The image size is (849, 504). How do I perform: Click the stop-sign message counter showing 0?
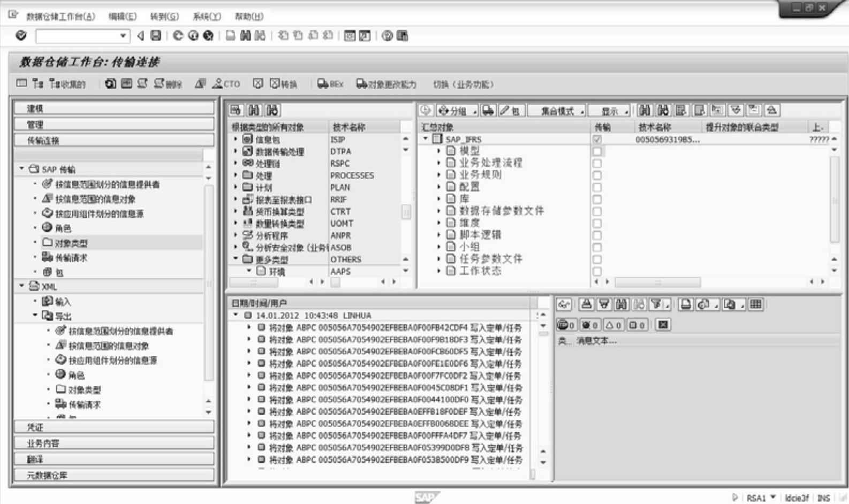point(566,325)
